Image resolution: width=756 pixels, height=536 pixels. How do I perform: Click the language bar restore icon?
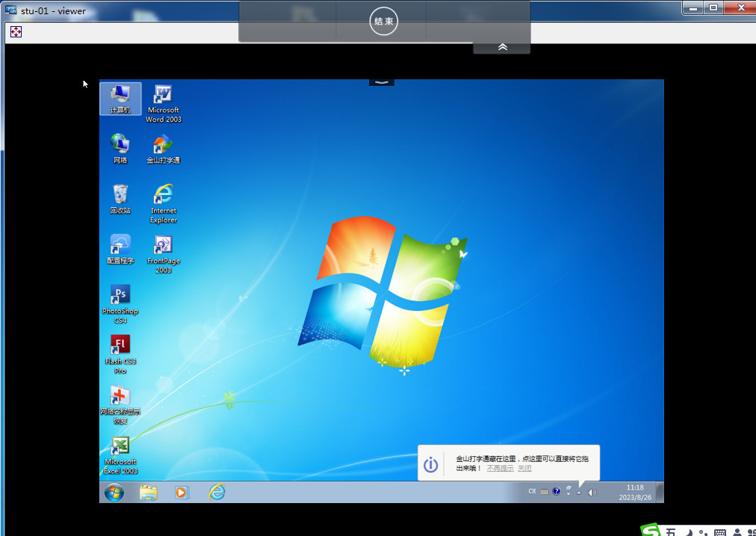(569, 488)
